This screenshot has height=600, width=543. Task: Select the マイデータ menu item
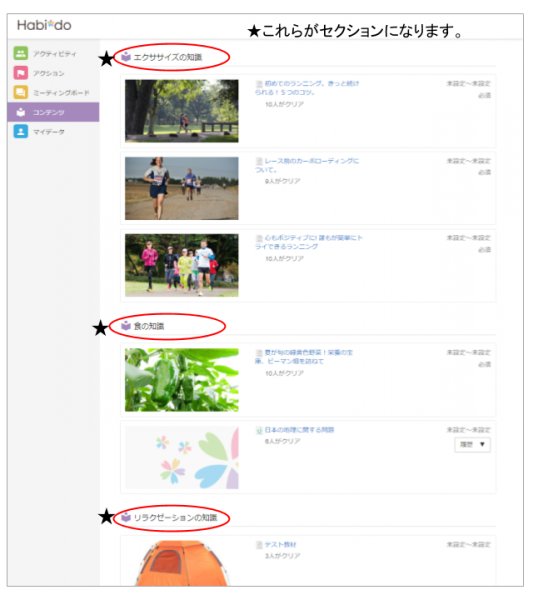click(x=53, y=132)
